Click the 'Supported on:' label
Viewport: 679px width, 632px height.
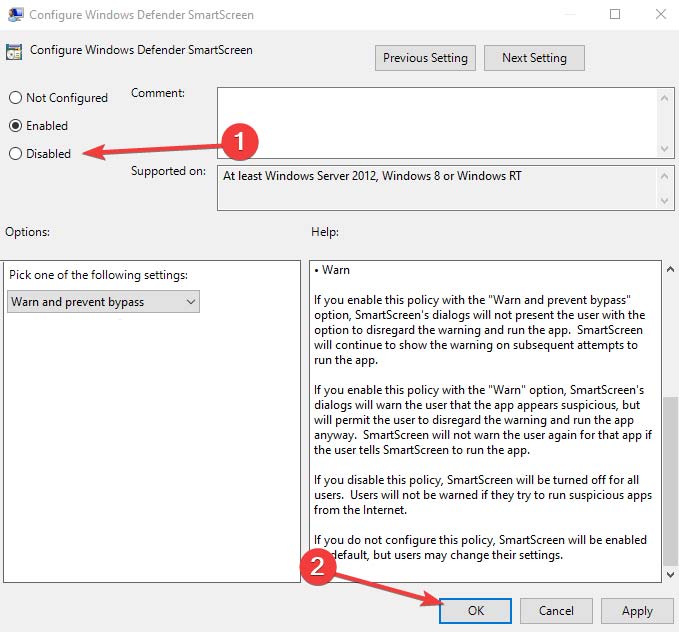coord(168,171)
